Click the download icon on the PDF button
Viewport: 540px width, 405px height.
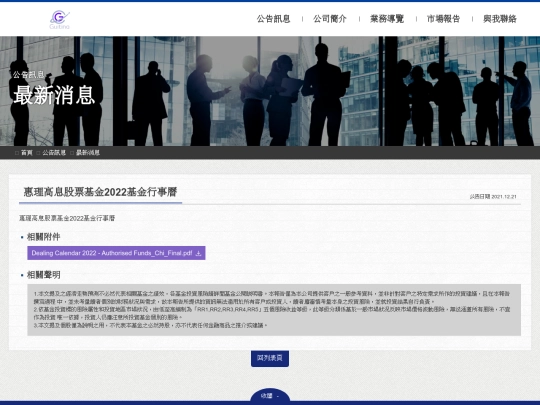pyautogui.click(x=198, y=253)
